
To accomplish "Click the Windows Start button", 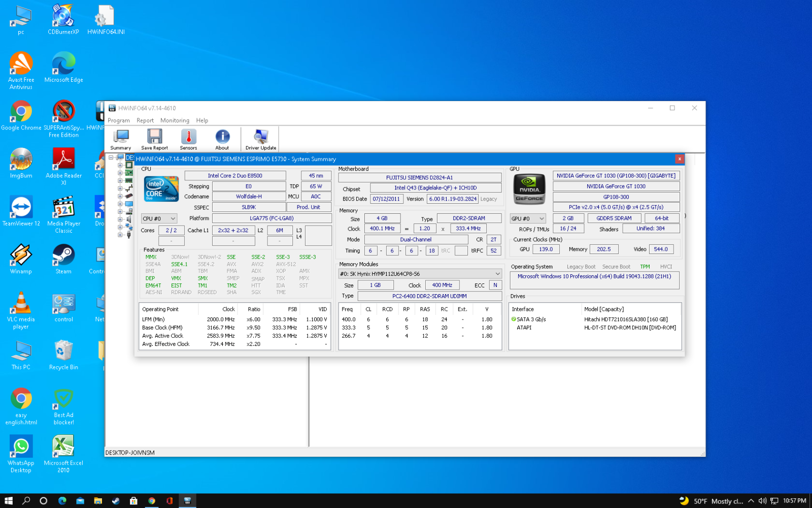I will (x=9, y=501).
